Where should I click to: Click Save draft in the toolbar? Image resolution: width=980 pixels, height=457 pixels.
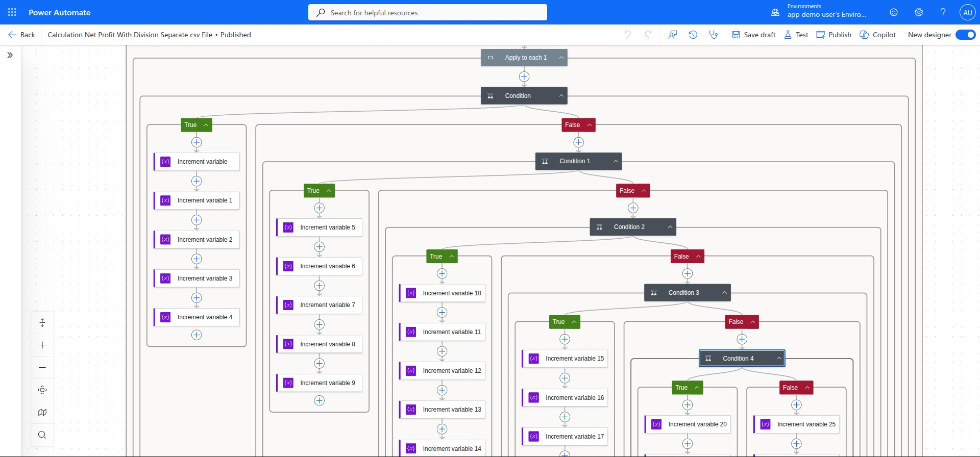(754, 35)
